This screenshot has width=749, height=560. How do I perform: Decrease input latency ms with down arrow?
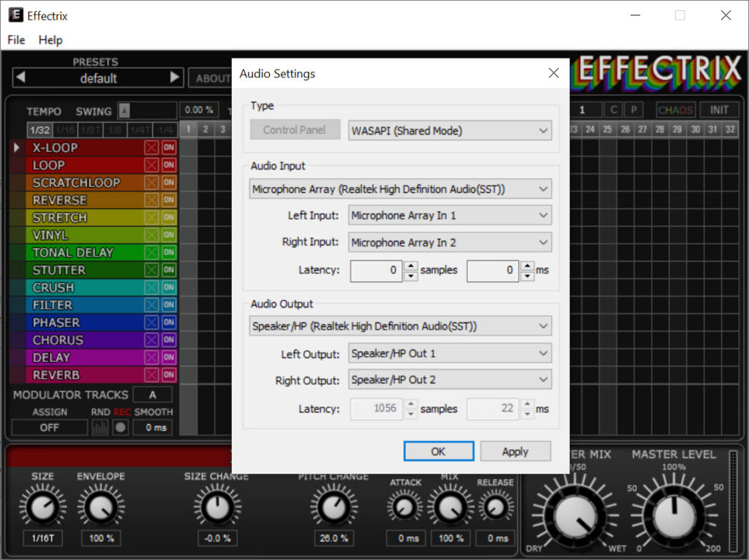[x=527, y=276]
